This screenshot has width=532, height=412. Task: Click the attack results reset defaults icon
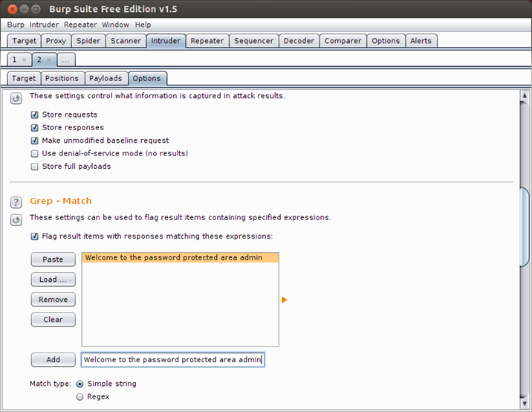pos(16,97)
